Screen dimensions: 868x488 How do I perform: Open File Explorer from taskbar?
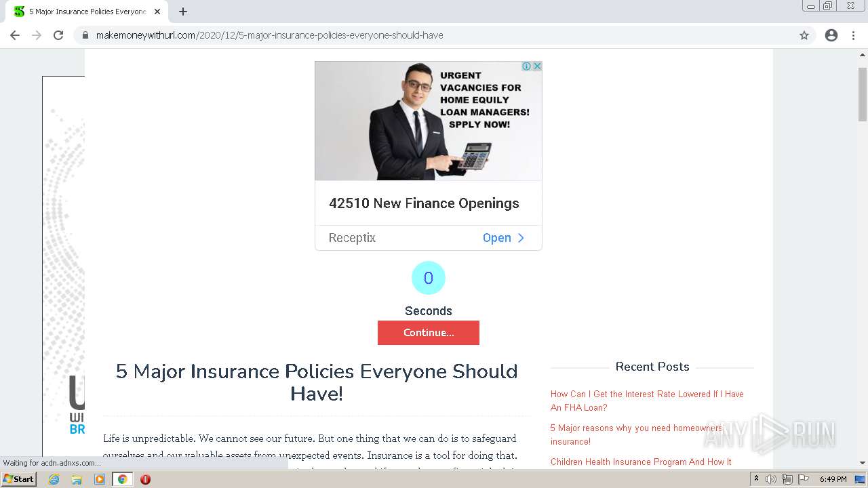pos(77,479)
